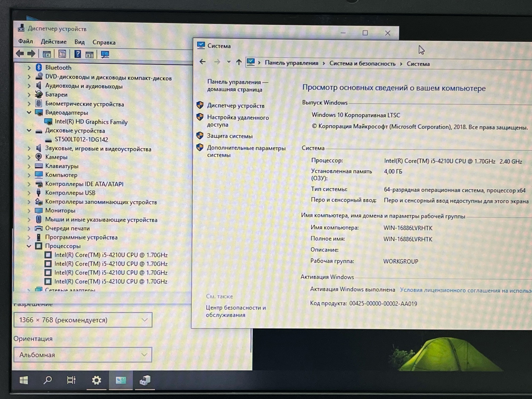
Task: Open the Файл menu
Action: coord(26,41)
